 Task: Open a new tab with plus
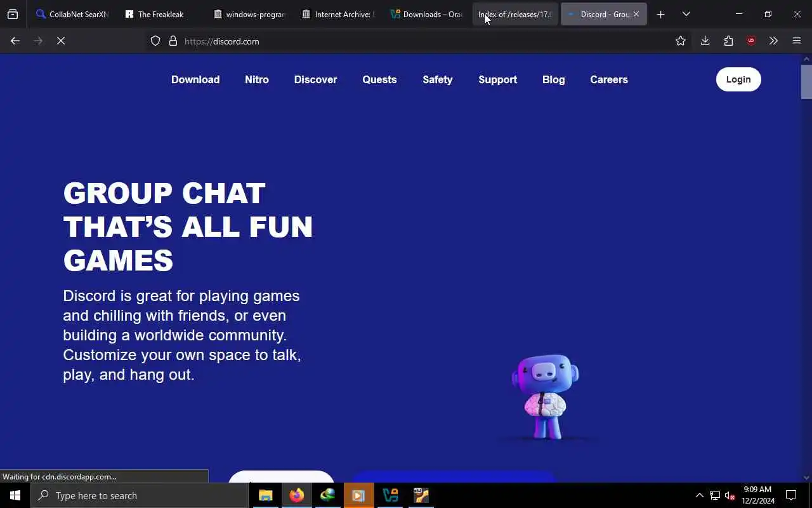(660, 14)
